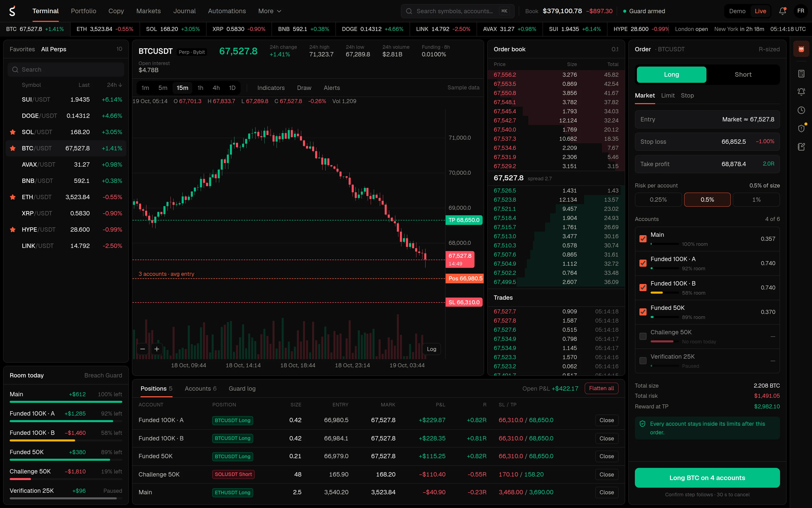Uncheck the Funded 100K · A checkbox

coord(643,263)
